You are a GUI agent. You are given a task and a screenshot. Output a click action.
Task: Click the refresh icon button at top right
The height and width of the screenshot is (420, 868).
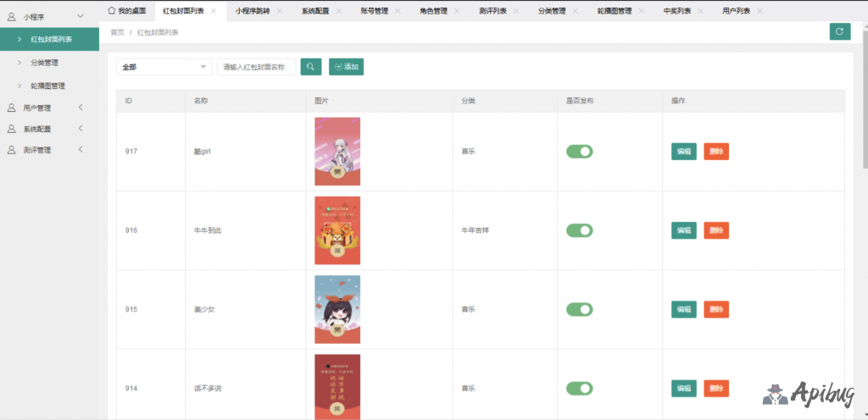point(839,32)
